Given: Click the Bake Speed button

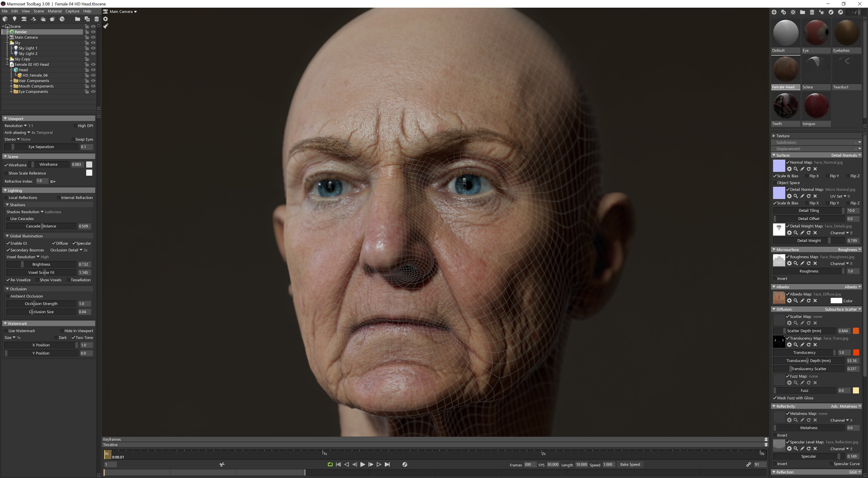Looking at the screenshot, I should click(x=630, y=464).
